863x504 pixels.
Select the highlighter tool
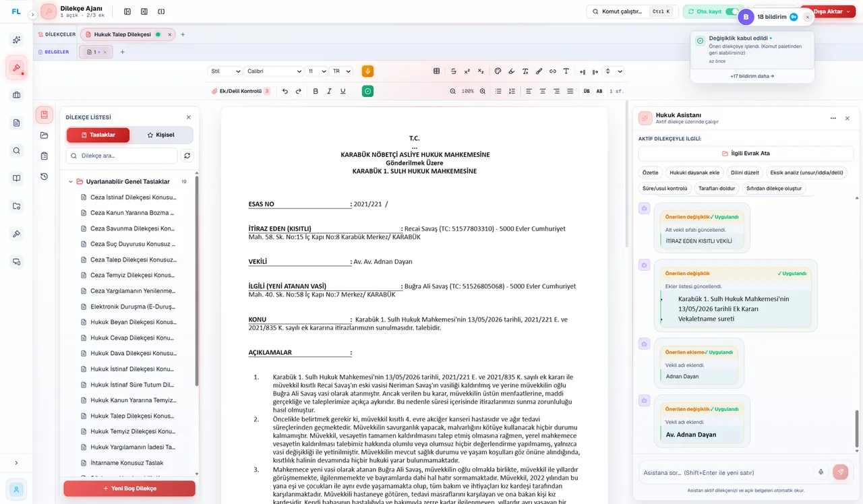click(512, 71)
